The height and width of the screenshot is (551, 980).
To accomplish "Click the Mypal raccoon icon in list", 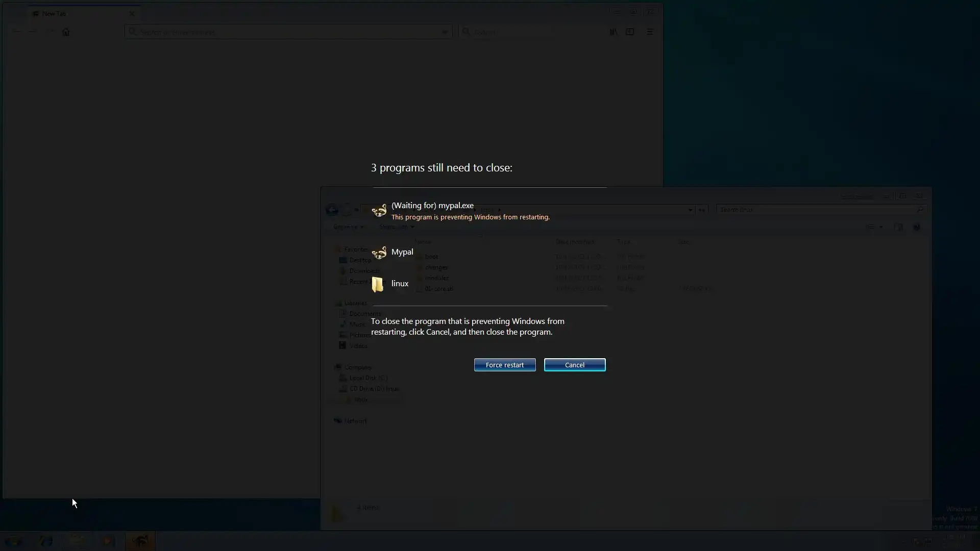I will point(379,252).
